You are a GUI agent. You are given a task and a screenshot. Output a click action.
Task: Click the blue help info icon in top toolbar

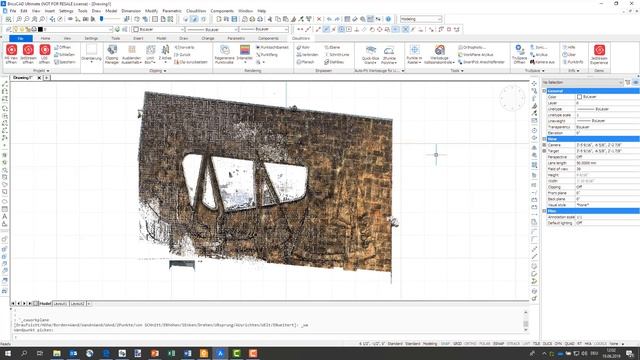388,19
